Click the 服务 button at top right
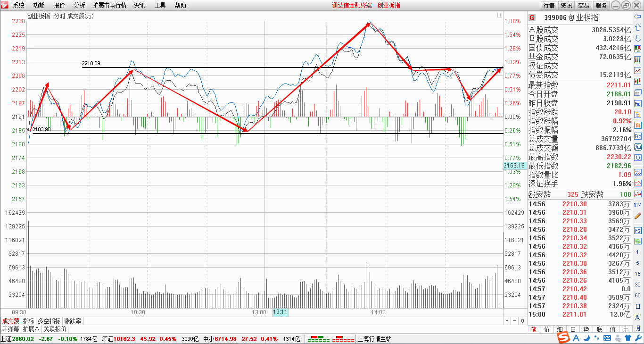644x344 pixels. [x=601, y=5]
